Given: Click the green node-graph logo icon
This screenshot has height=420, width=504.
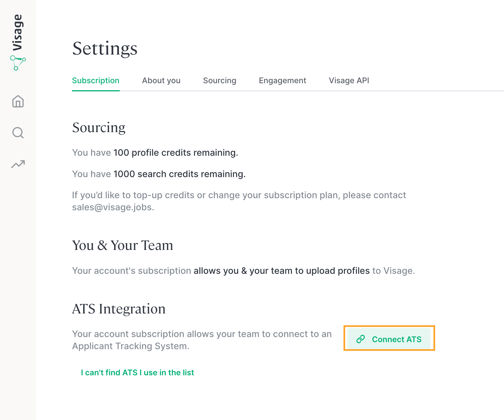Looking at the screenshot, I should pos(18,63).
